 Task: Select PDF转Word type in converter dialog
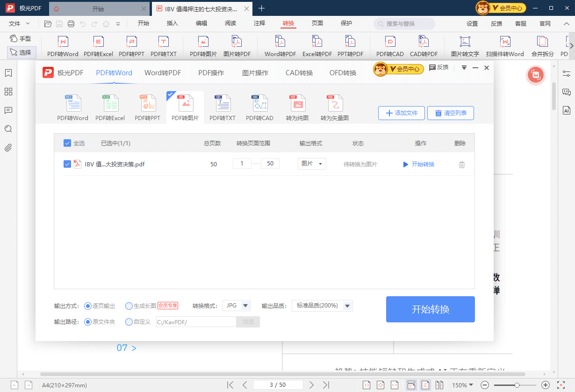click(72, 108)
